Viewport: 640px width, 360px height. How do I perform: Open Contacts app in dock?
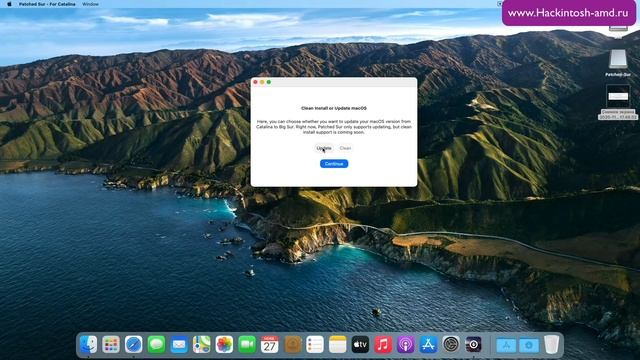292,344
